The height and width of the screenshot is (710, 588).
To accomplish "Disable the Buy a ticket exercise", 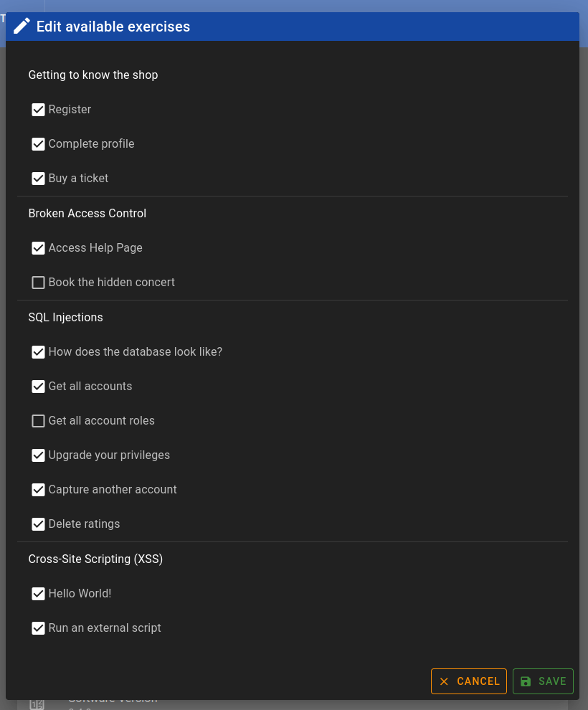I will [x=39, y=179].
